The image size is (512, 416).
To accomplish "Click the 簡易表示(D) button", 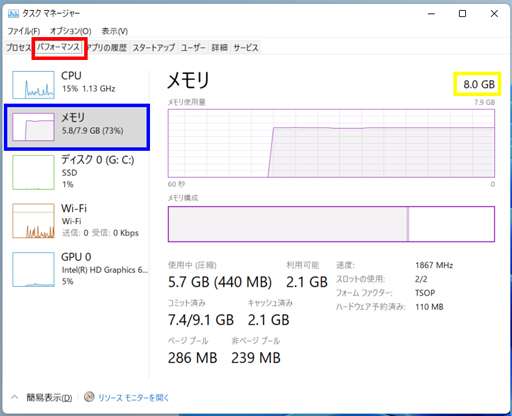I will [49, 397].
